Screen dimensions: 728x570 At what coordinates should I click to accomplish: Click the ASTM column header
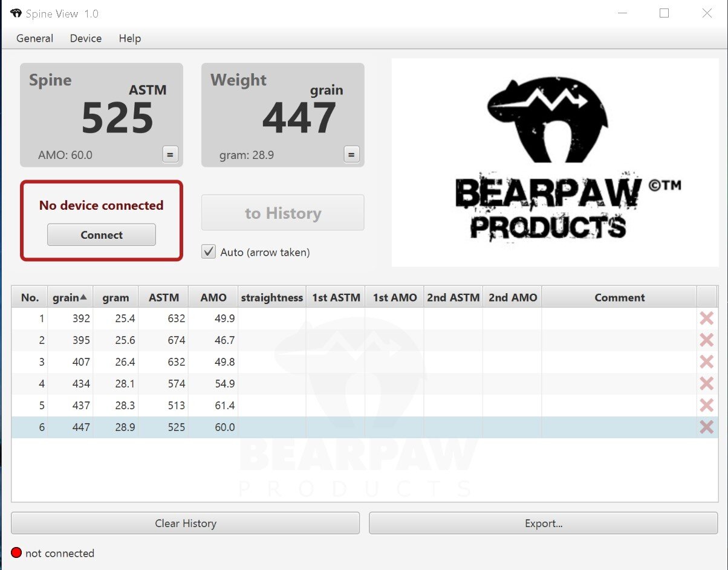point(163,297)
